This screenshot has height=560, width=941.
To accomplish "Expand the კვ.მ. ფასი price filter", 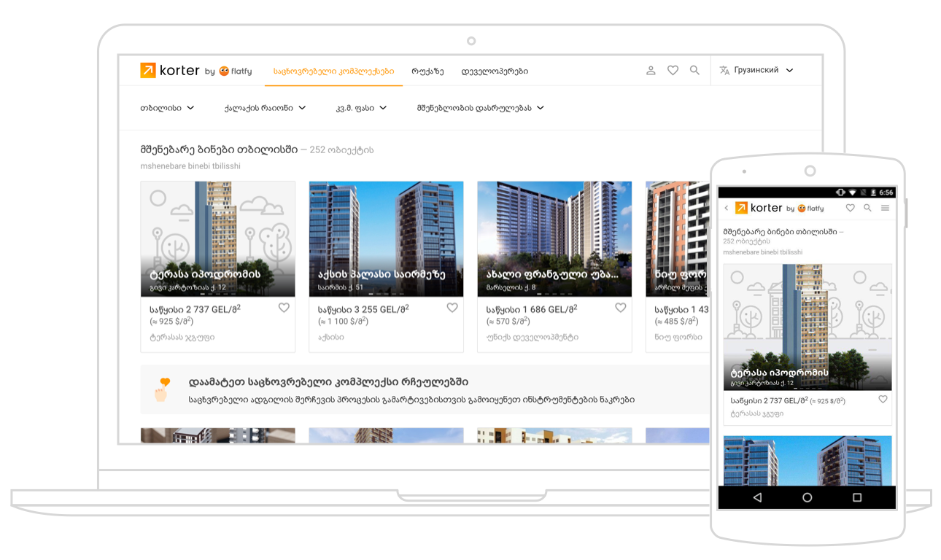I will point(361,108).
